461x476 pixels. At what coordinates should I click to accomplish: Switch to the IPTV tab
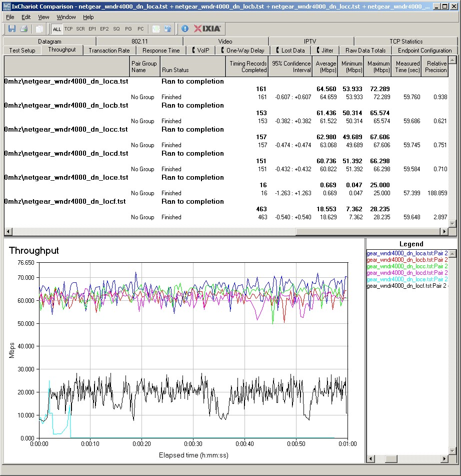(x=310, y=41)
